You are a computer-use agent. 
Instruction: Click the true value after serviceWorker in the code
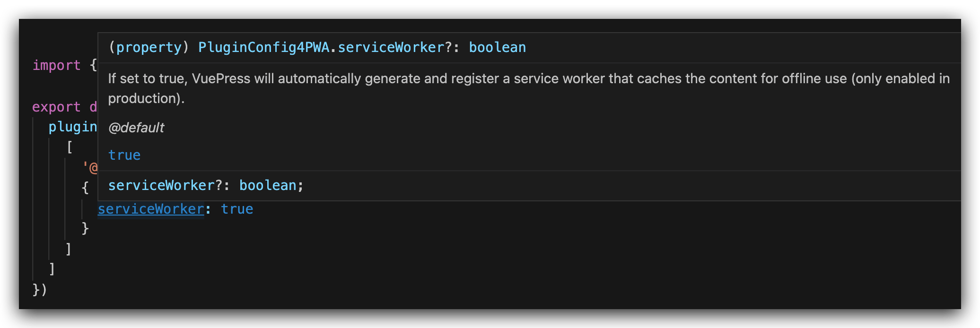click(x=237, y=209)
